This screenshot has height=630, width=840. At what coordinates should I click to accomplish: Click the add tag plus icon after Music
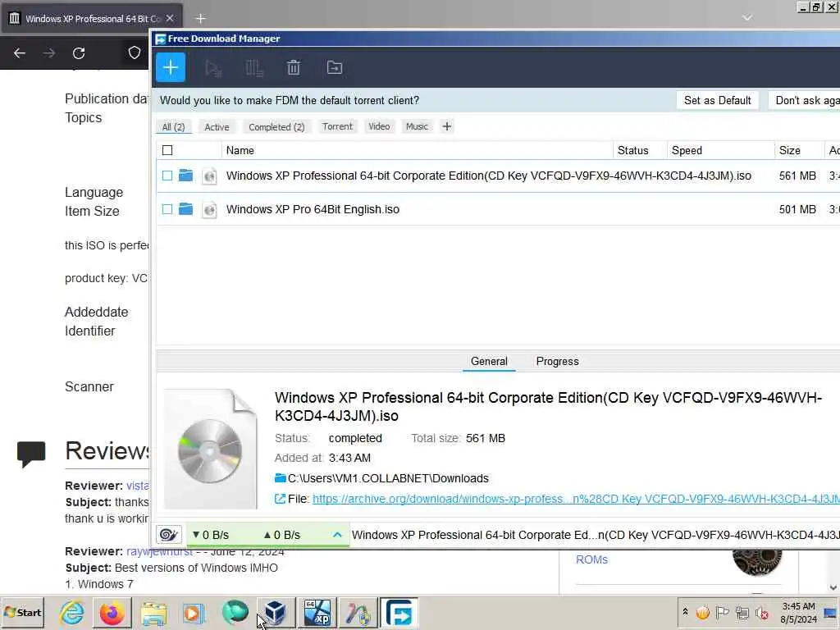click(x=447, y=126)
